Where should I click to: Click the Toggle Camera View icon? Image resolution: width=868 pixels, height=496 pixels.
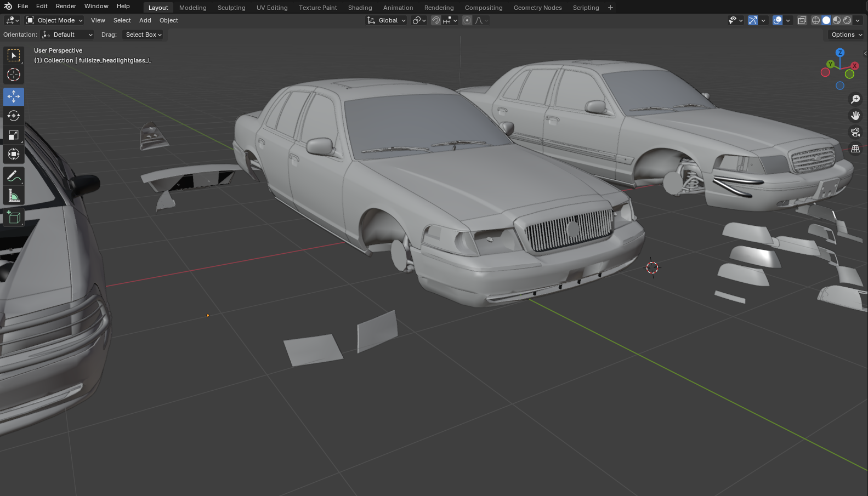[x=855, y=132]
